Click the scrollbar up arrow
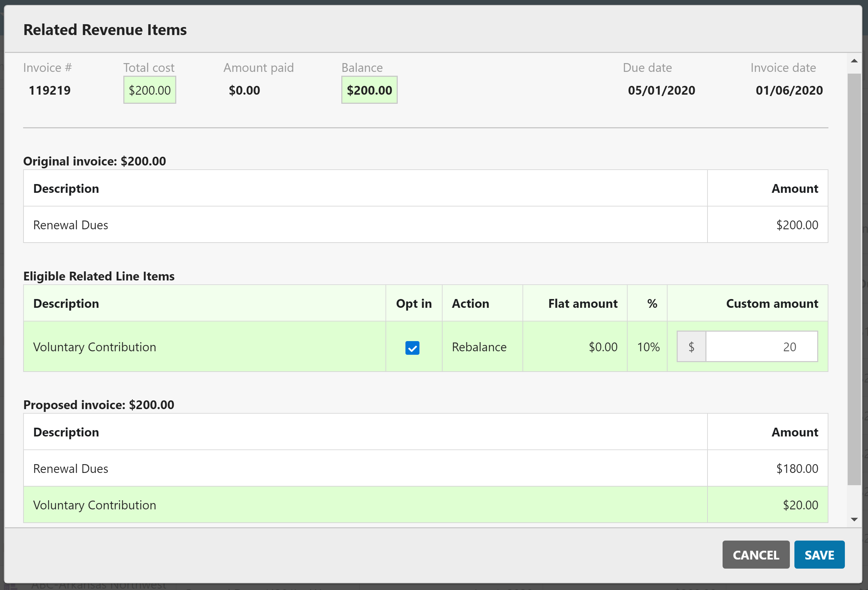This screenshot has height=590, width=868. pyautogui.click(x=855, y=61)
